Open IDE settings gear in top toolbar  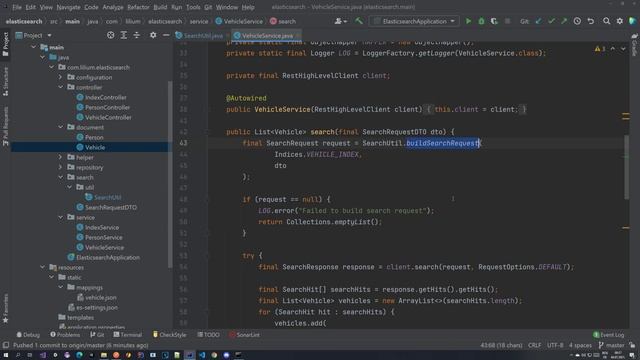click(x=620, y=21)
